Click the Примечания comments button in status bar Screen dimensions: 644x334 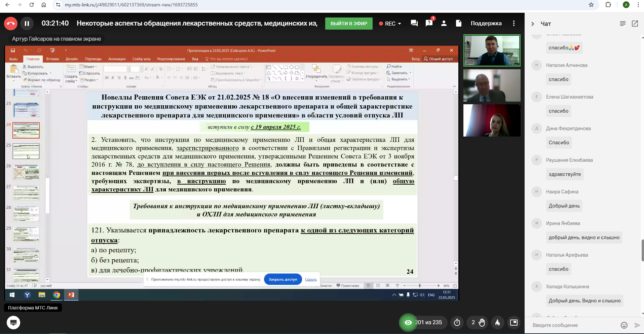pos(348,286)
